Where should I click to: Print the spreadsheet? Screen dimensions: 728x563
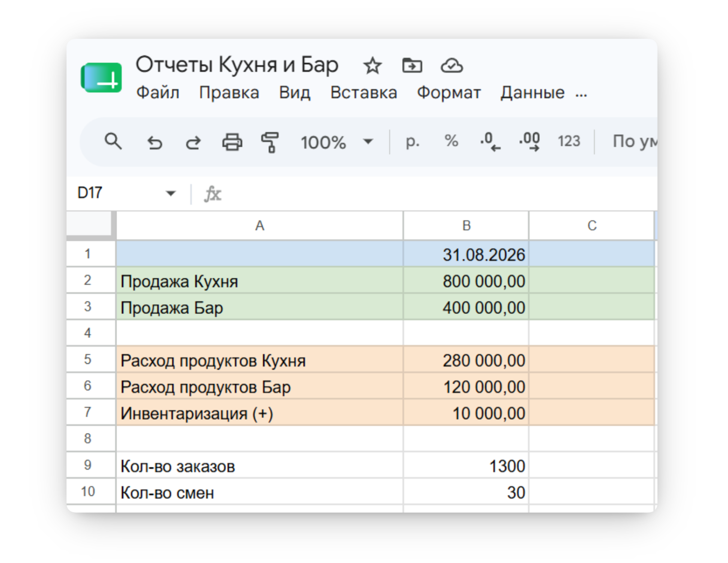click(232, 142)
